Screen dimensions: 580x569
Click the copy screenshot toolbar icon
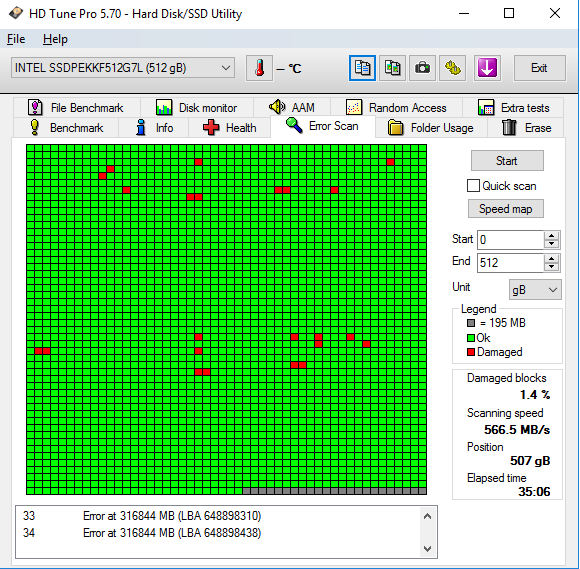[x=392, y=68]
